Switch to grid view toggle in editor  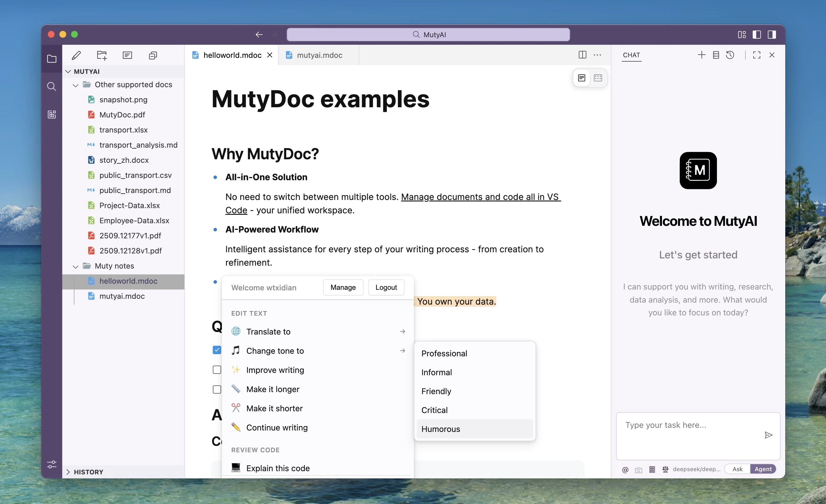(x=598, y=78)
